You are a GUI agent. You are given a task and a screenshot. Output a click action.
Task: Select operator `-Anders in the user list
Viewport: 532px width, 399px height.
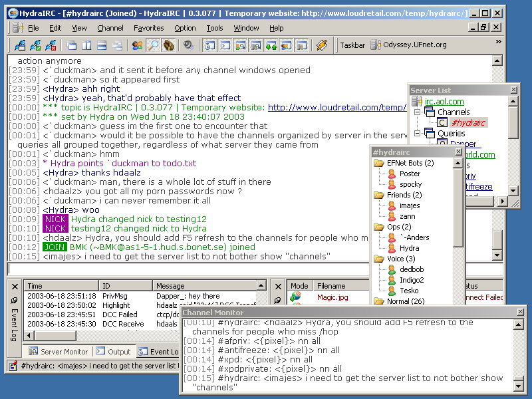click(414, 237)
